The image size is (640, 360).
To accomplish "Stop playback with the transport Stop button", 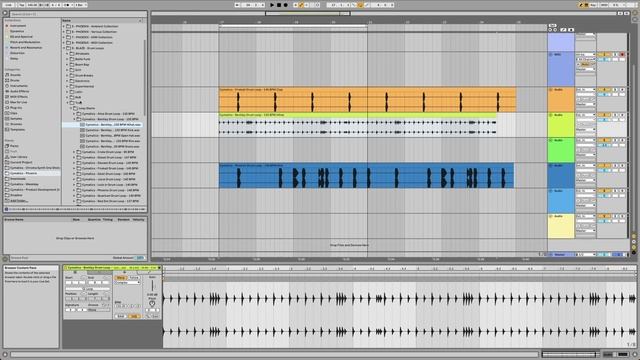I will [279, 5].
